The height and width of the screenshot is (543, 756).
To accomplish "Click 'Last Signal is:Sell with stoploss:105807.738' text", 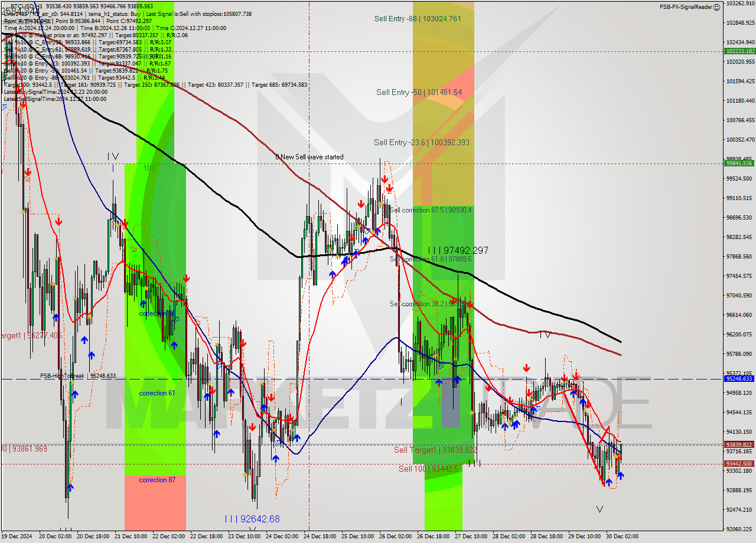I will (x=199, y=14).
